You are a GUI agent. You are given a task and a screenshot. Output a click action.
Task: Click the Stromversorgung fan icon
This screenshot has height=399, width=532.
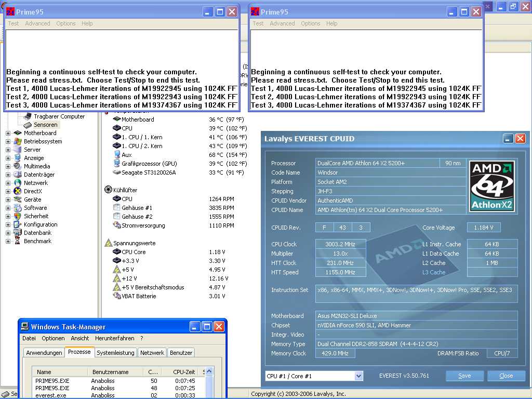click(x=117, y=225)
